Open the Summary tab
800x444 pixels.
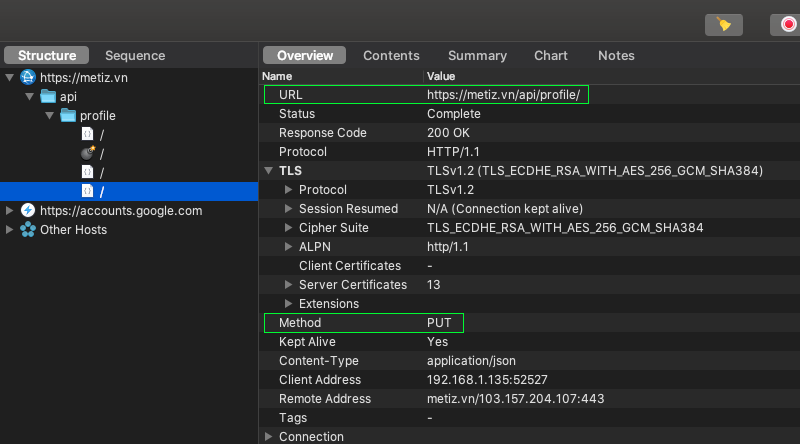click(x=478, y=55)
